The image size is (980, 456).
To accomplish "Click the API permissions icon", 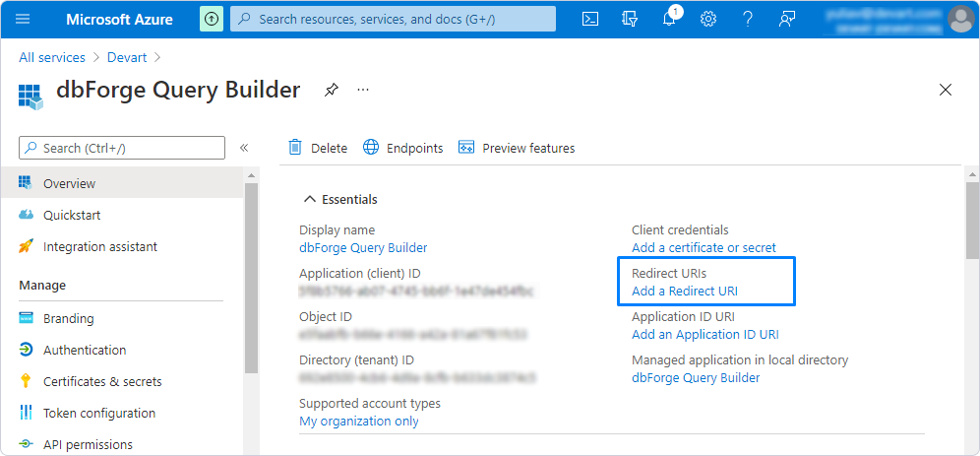I will [x=26, y=443].
